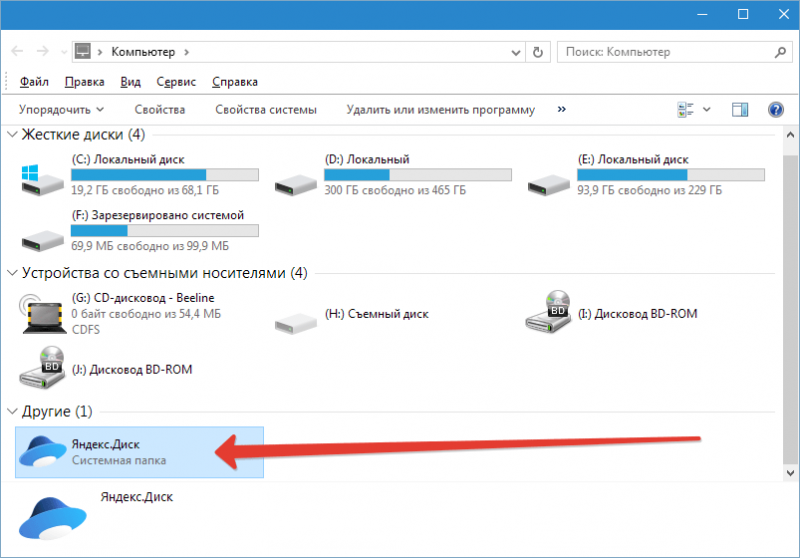The width and height of the screenshot is (800, 558).
Task: Maximize the Explorer window
Action: pos(743,14)
